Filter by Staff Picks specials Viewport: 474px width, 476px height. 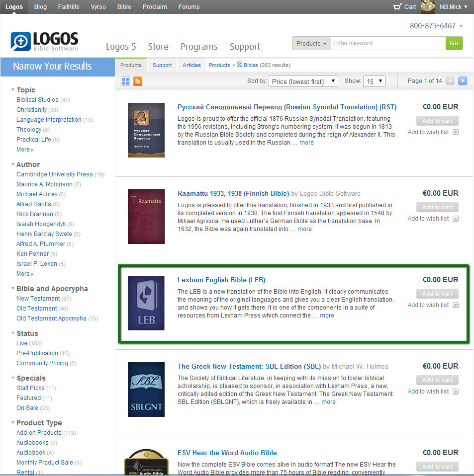click(30, 388)
